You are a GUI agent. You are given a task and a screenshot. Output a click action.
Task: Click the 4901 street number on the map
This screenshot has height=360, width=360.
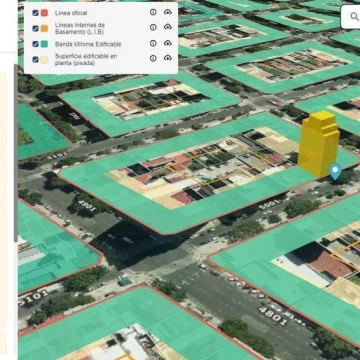[x=88, y=206]
